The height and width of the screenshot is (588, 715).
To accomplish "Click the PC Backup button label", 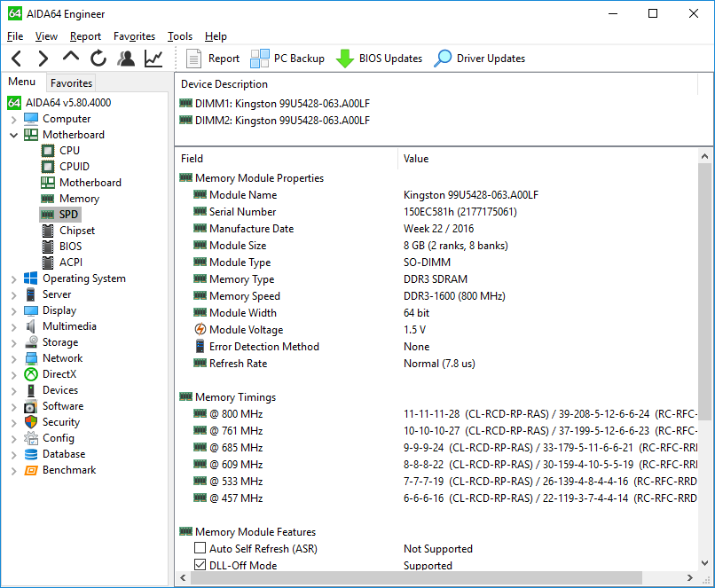I will (x=299, y=59).
